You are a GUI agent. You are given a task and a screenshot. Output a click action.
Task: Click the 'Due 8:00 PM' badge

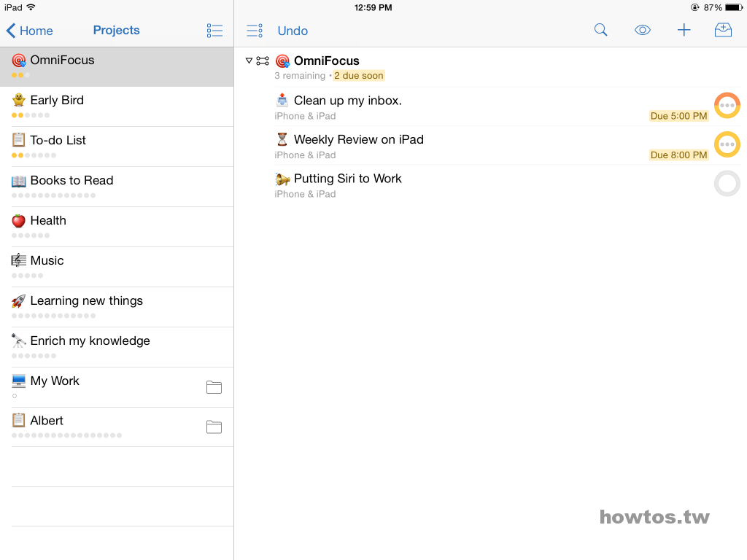679,155
